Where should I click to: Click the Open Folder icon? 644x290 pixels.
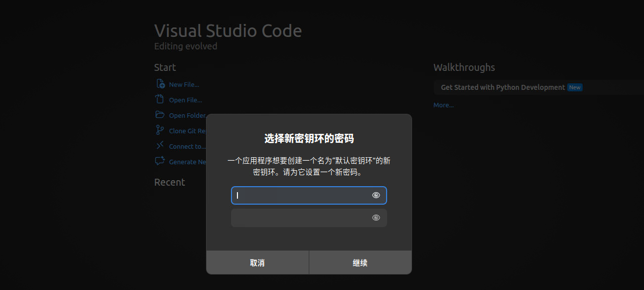(x=160, y=115)
